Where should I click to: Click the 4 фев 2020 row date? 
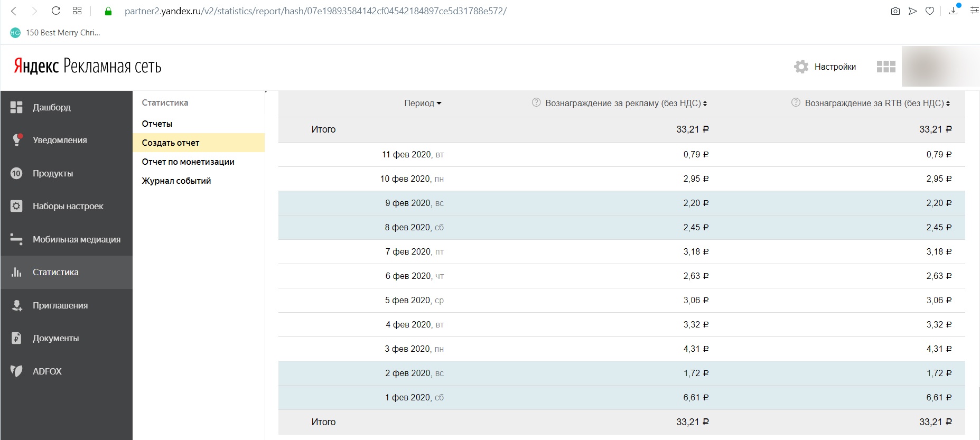(x=415, y=325)
